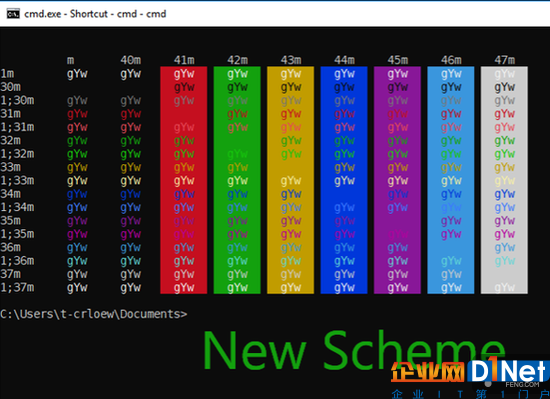550x399 pixels.
Task: Click the cmd.exe system menu icon
Action: pos(13,14)
